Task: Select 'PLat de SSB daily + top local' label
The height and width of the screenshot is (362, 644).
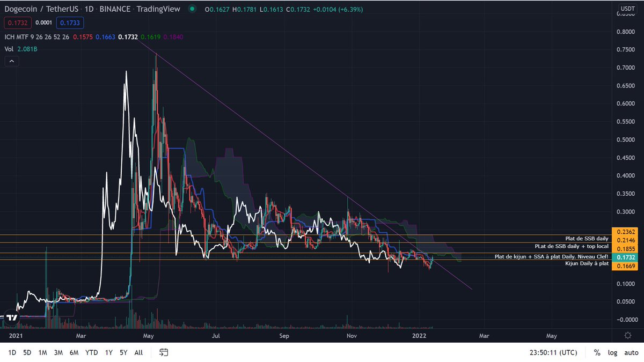Action: coord(572,246)
